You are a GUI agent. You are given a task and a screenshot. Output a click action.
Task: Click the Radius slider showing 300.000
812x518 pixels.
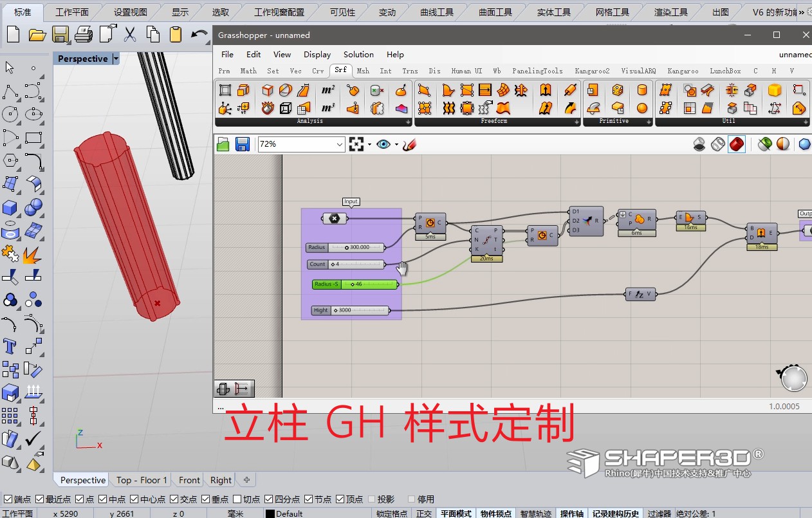pos(346,247)
